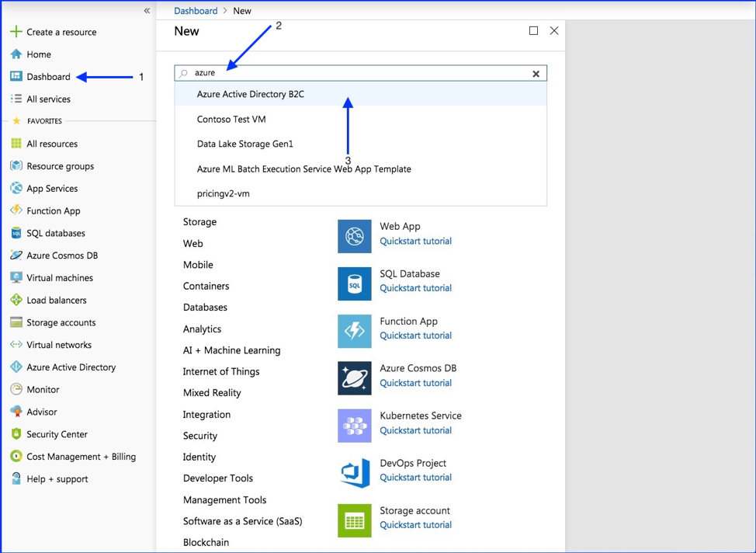Click the Dashboard breadcrumb link
The width and height of the screenshot is (756, 553).
coord(196,11)
